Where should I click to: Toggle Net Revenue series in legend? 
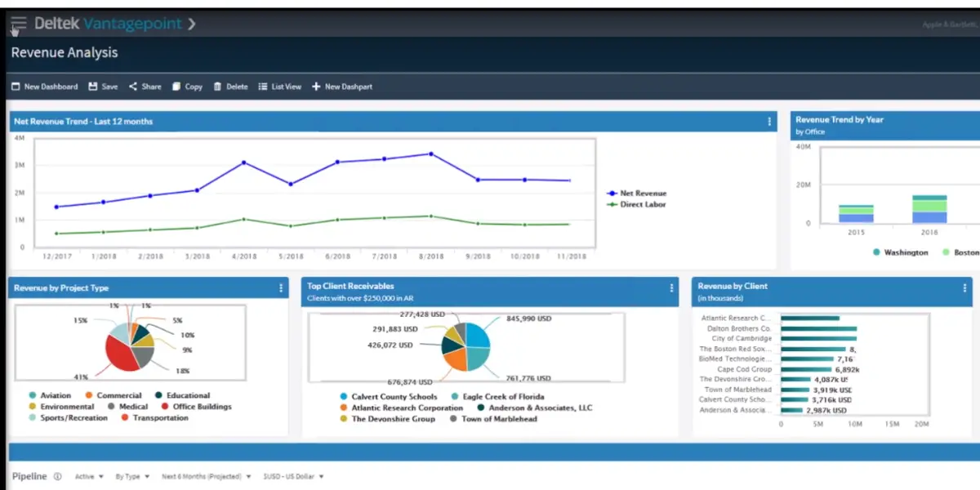coord(637,194)
